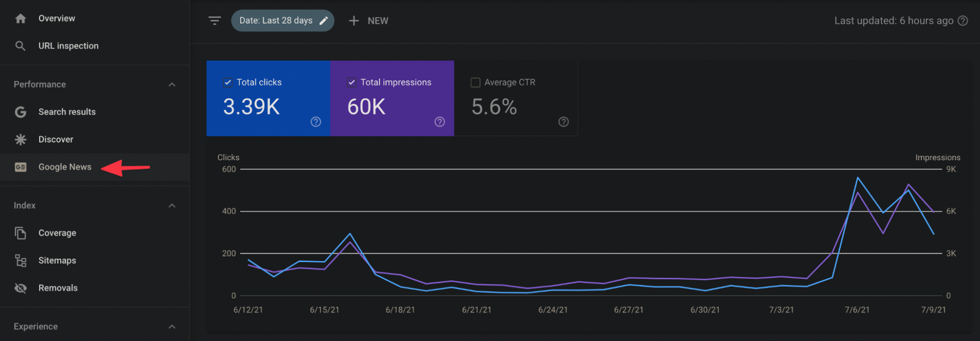The width and height of the screenshot is (980, 341).
Task: Click the Coverage pages icon
Action: click(21, 233)
